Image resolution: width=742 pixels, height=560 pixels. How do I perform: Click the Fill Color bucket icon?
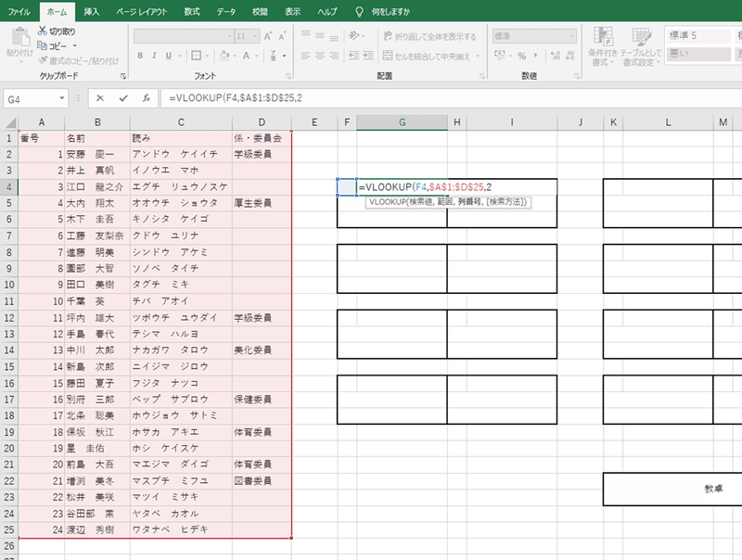click(x=224, y=56)
